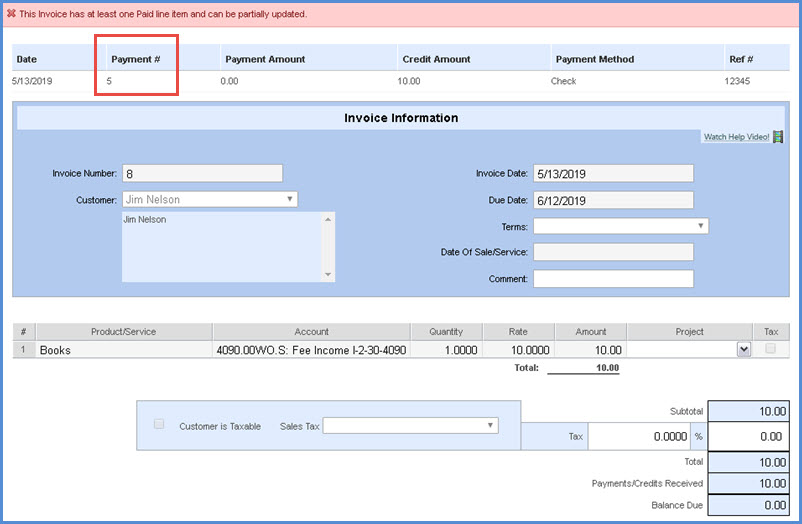Click the Rate column header
The image size is (802, 524).
(518, 332)
